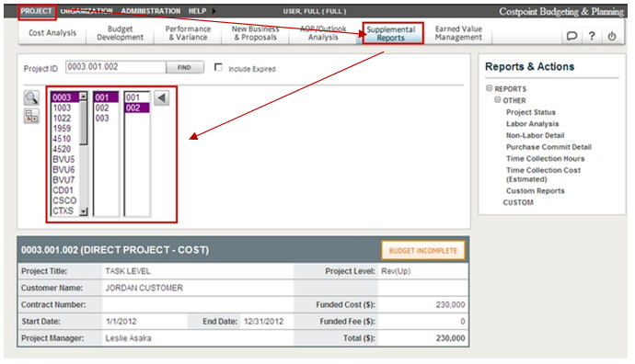Open Project Status report link
Image resolution: width=635 pixels, height=364 pixels.
coord(530,112)
